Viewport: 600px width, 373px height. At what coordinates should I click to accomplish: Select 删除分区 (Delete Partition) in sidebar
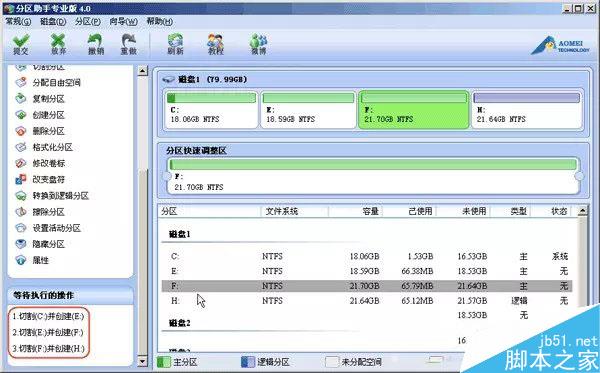pos(40,131)
